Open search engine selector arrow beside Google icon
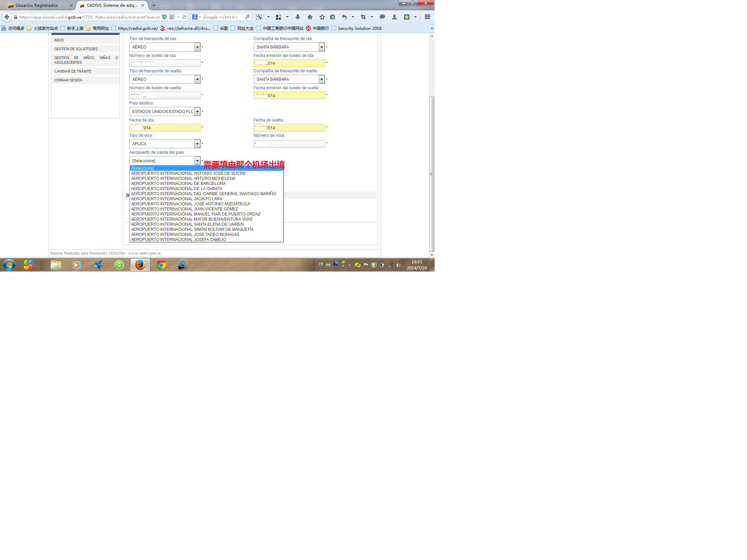Viewport: 747px width, 560px height. (200, 17)
